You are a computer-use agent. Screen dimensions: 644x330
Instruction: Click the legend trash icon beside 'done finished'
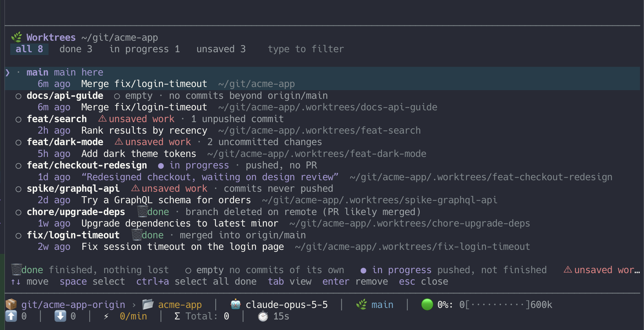pos(16,270)
